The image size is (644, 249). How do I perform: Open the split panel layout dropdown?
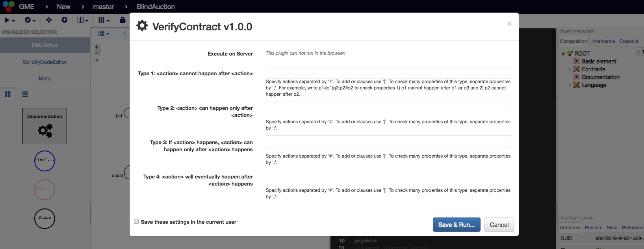(x=83, y=20)
